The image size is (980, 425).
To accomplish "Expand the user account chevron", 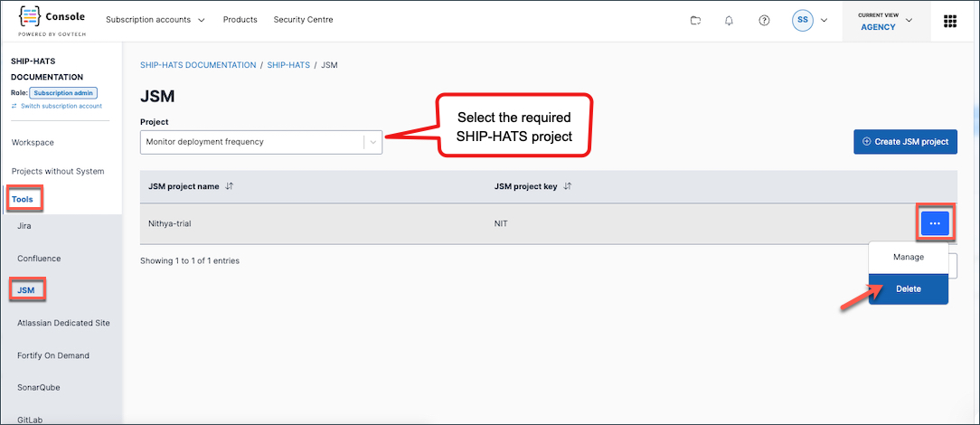I will coord(824,20).
